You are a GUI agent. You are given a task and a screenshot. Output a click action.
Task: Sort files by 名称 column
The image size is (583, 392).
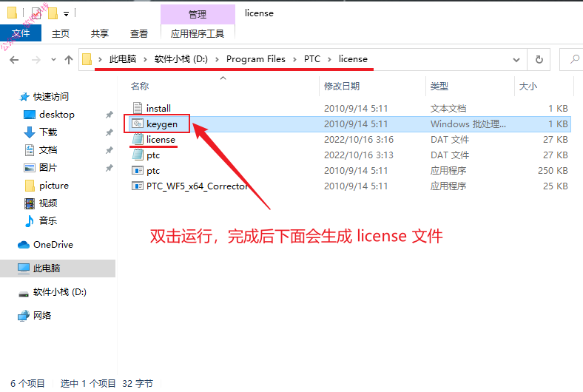(140, 87)
